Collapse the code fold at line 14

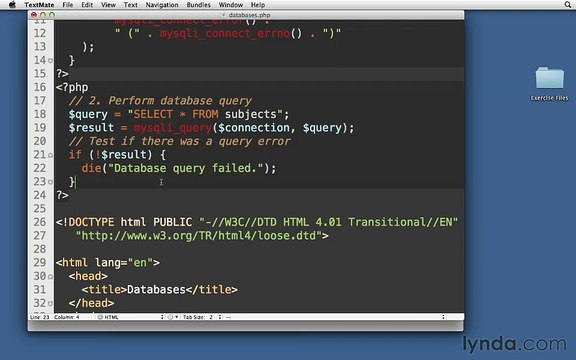(x=50, y=61)
